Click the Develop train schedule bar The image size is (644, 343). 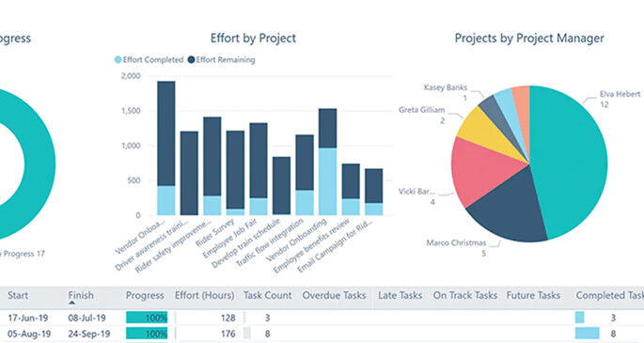click(281, 186)
